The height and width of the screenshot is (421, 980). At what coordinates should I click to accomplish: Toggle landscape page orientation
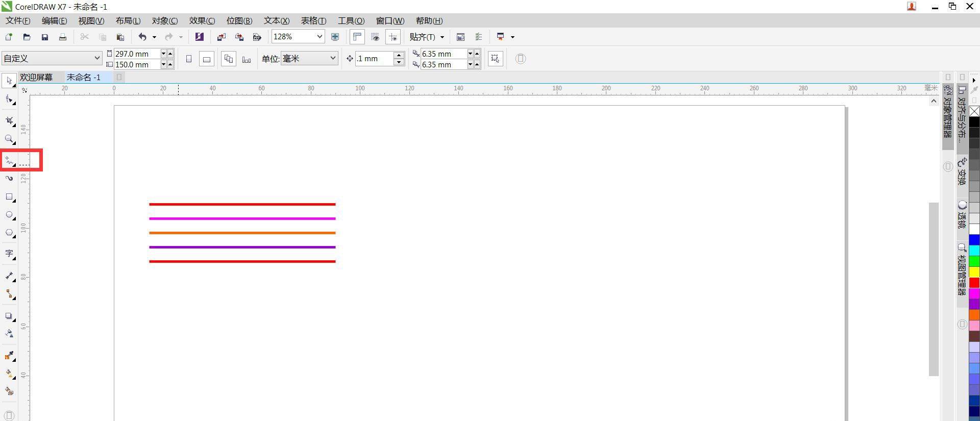[207, 59]
